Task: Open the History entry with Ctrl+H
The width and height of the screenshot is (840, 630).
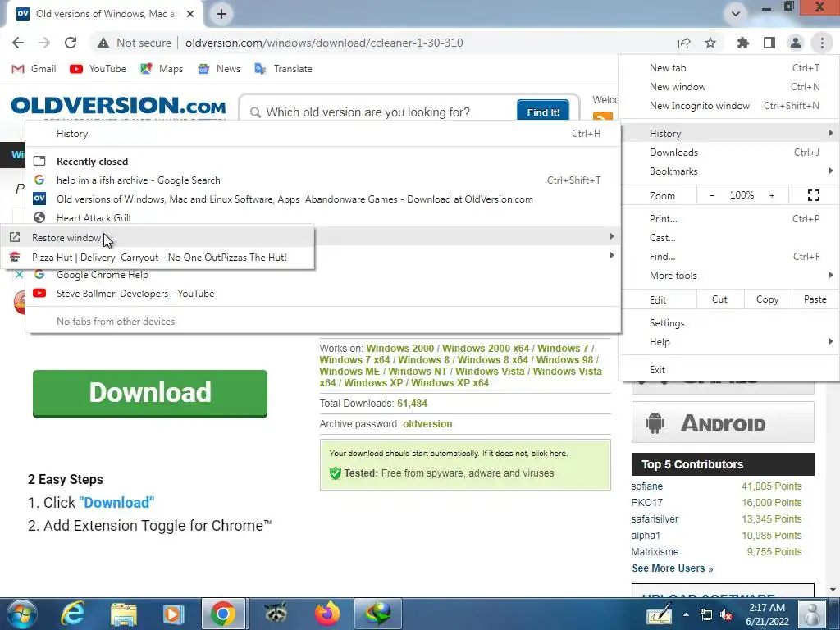Action: (x=323, y=134)
